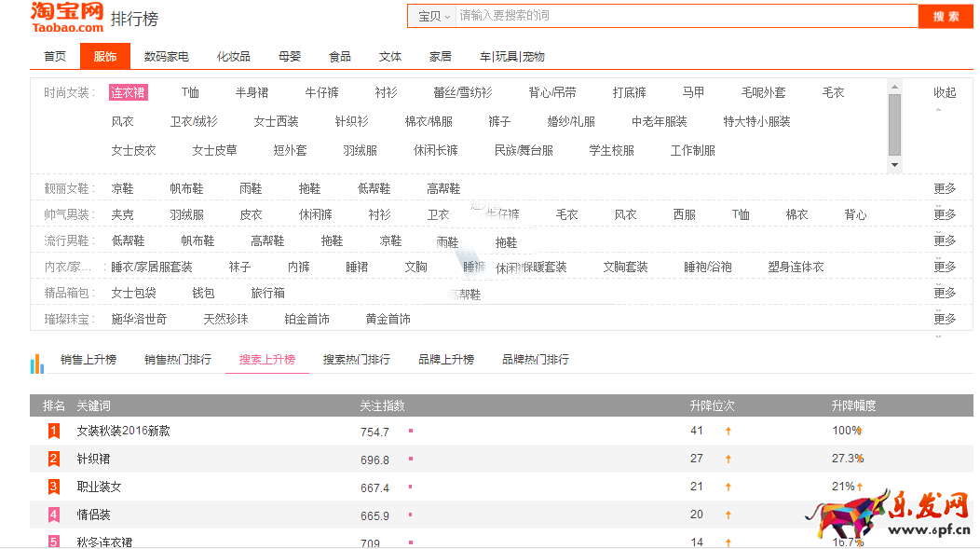Click the up arrow next to 41
Image resolution: width=980 pixels, height=549 pixels.
728,432
